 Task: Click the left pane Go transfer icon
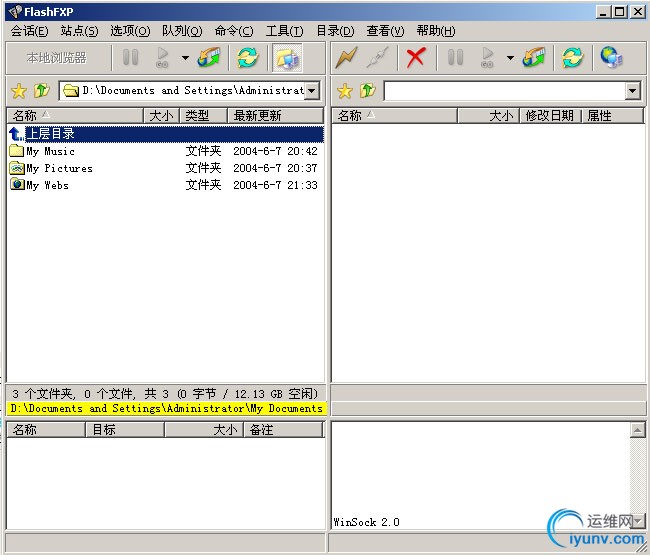click(x=162, y=58)
